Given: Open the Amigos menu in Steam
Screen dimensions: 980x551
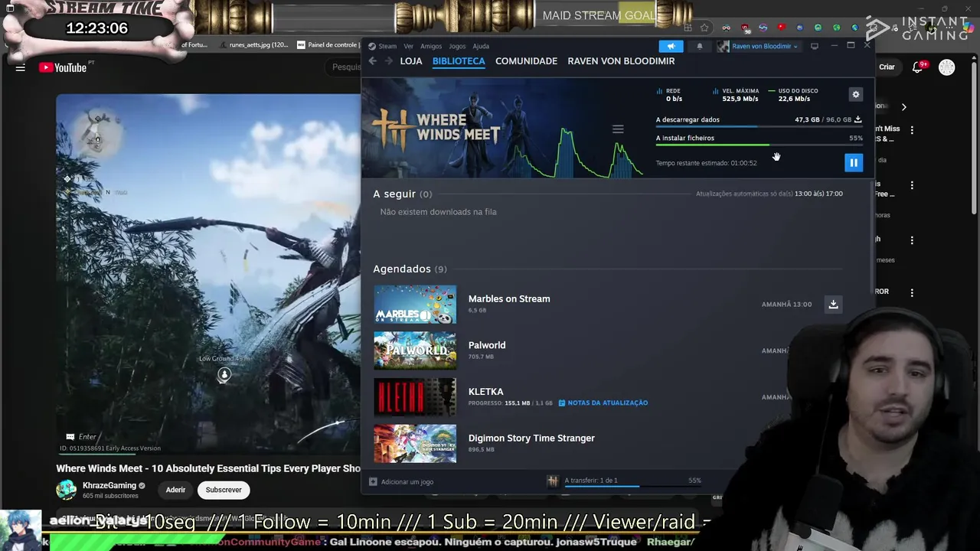Looking at the screenshot, I should point(431,46).
